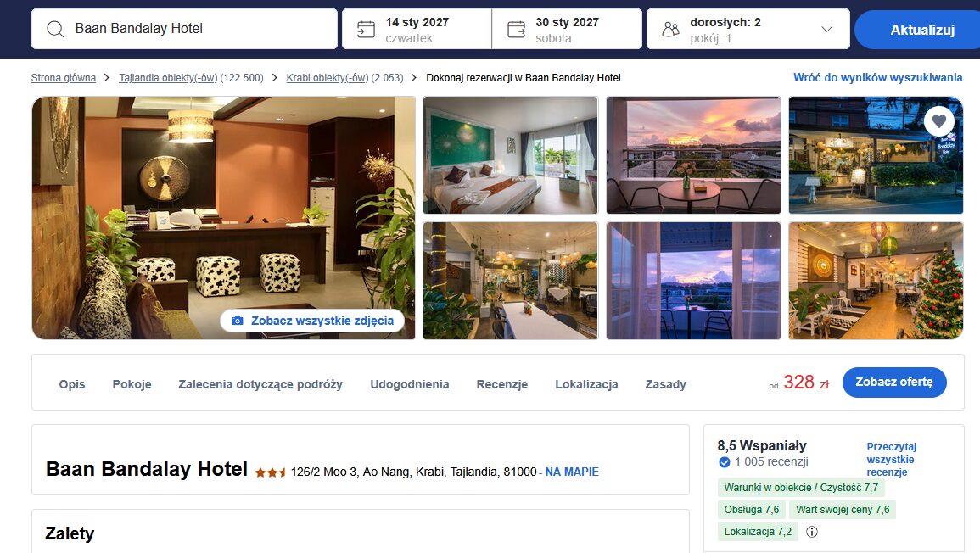The height and width of the screenshot is (553, 980).
Task: Edit the Baan Bandalay Hotel search field
Action: 184,29
